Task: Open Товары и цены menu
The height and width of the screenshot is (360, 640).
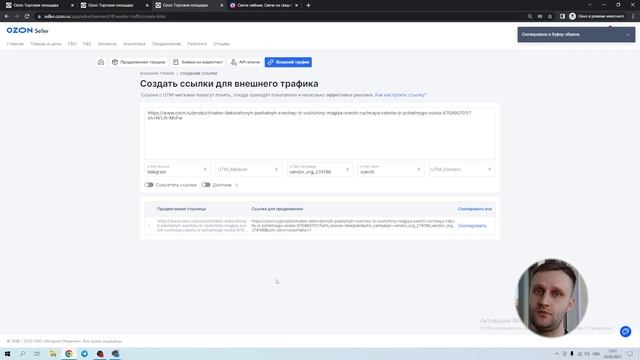Action: pyautogui.click(x=46, y=44)
